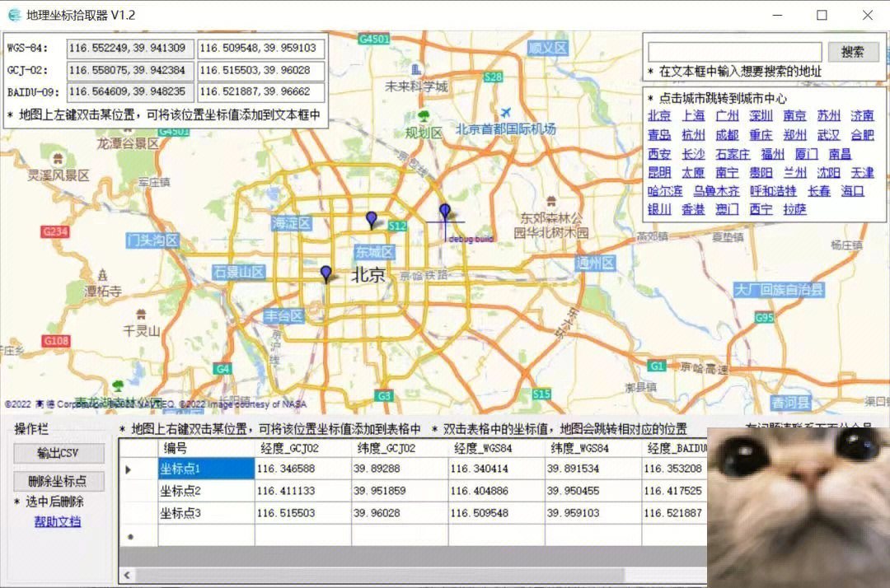Screen dimensions: 890x588
Task: Jump to city 天津
Action: point(862,172)
